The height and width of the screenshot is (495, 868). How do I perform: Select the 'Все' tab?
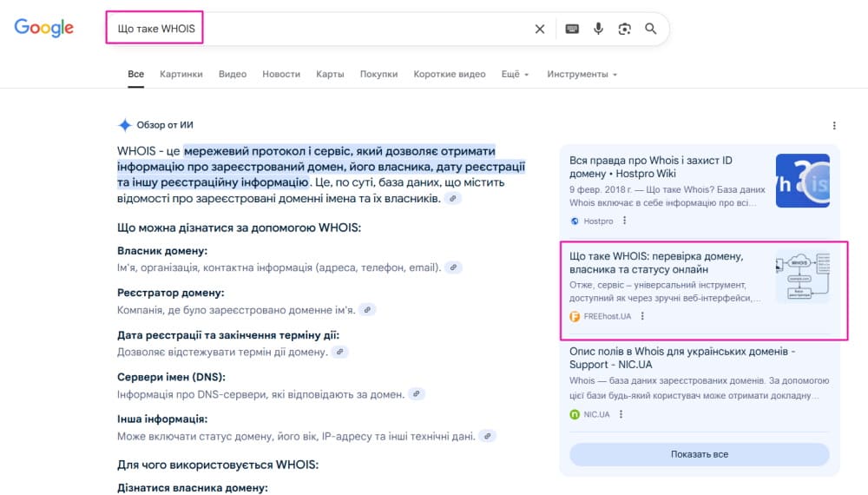pyautogui.click(x=135, y=74)
